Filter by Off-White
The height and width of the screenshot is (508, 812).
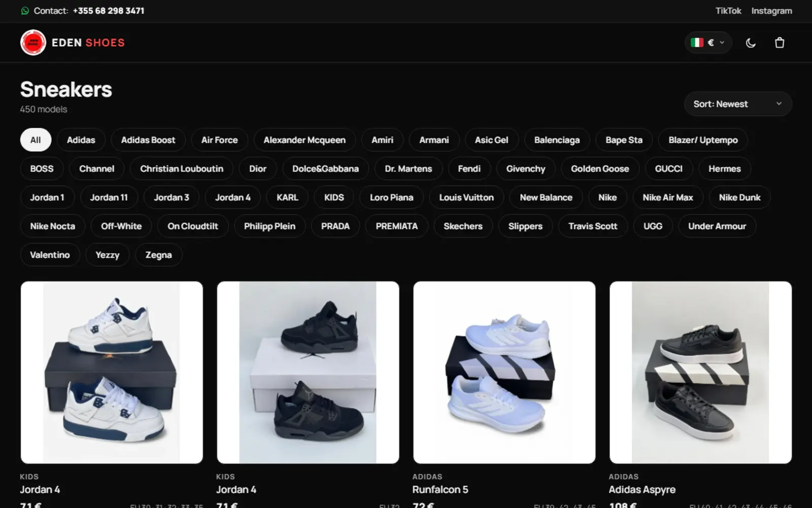[x=121, y=226]
